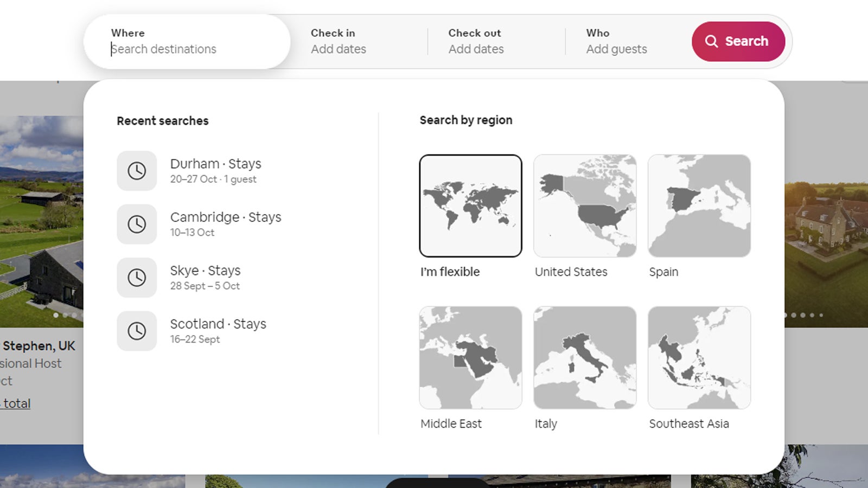Viewport: 868px width, 488px height.
Task: Click the clock icon beside Cambridge search
Action: (137, 223)
